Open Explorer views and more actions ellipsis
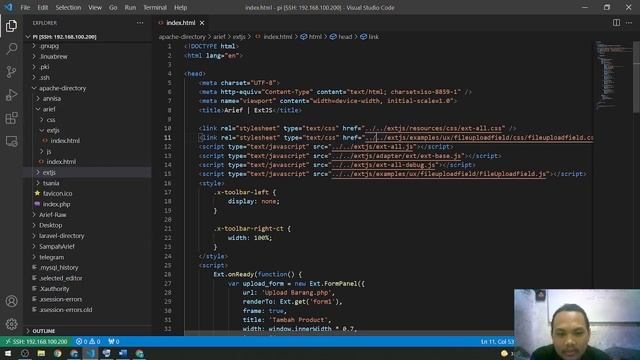The width and height of the screenshot is (640, 360). pyautogui.click(x=140, y=23)
